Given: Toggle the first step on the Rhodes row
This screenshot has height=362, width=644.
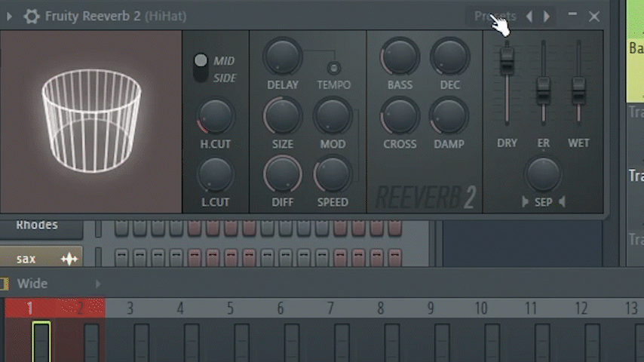Looking at the screenshot, I should tap(121, 228).
